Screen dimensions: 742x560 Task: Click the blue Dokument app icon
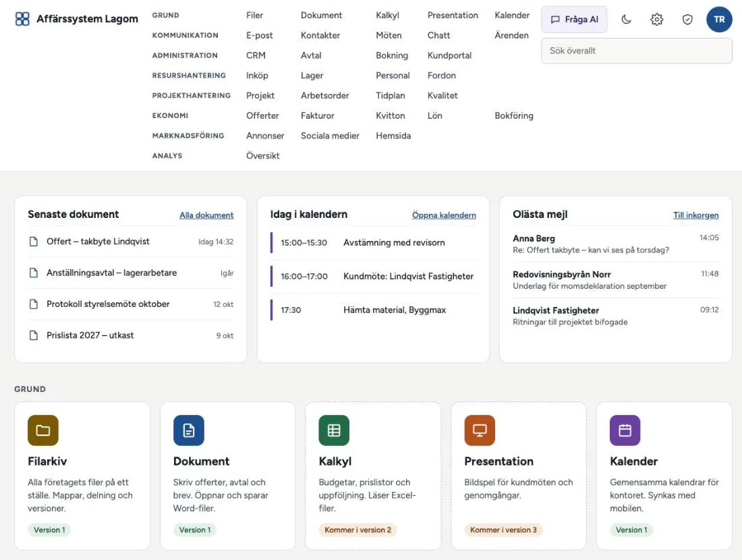pyautogui.click(x=189, y=430)
